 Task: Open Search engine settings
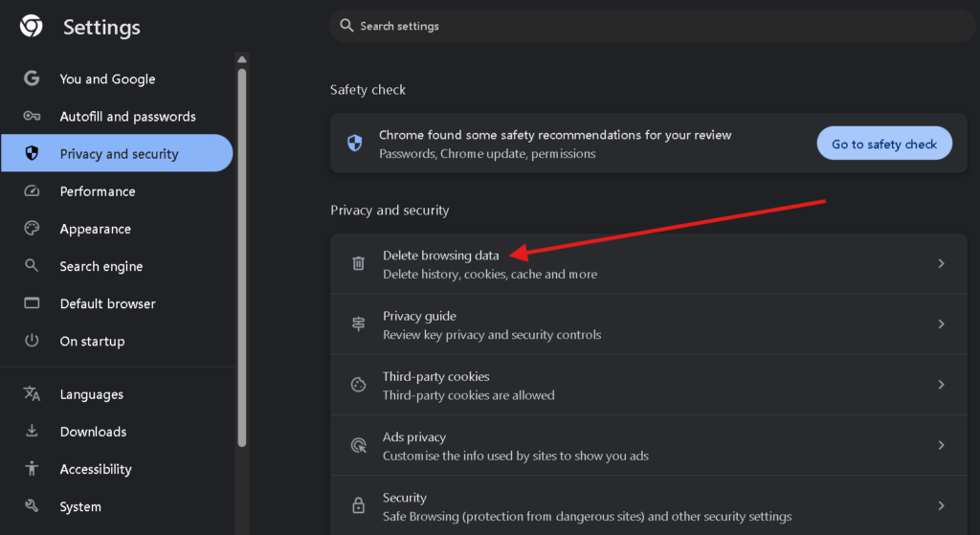(117, 266)
